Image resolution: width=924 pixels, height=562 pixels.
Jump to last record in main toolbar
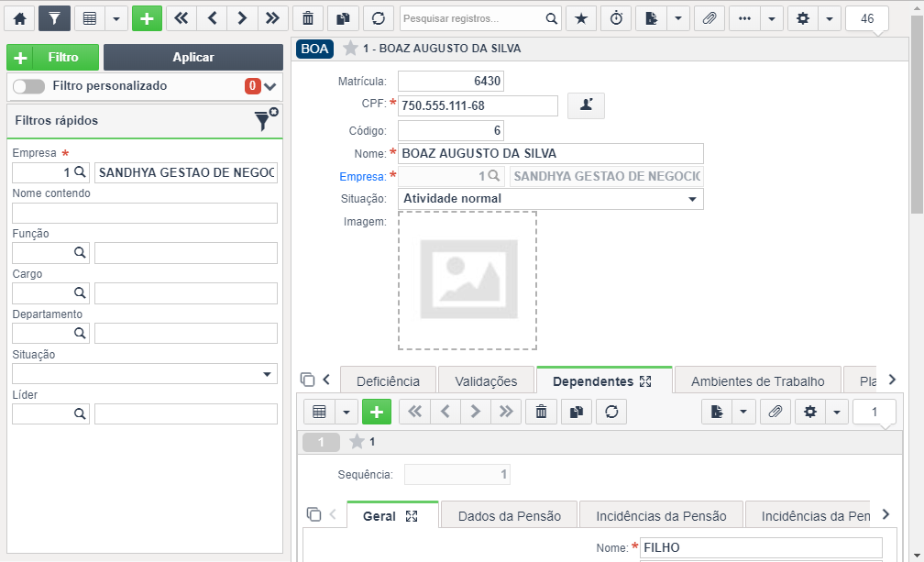[x=273, y=18]
